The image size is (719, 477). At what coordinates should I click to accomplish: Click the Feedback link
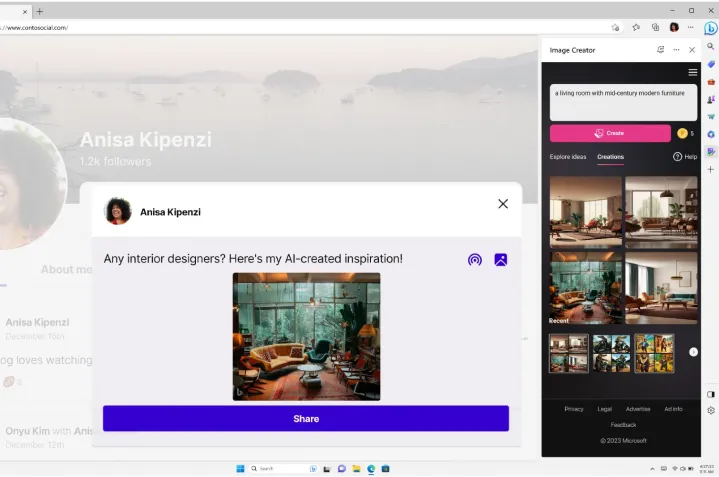tap(623, 425)
